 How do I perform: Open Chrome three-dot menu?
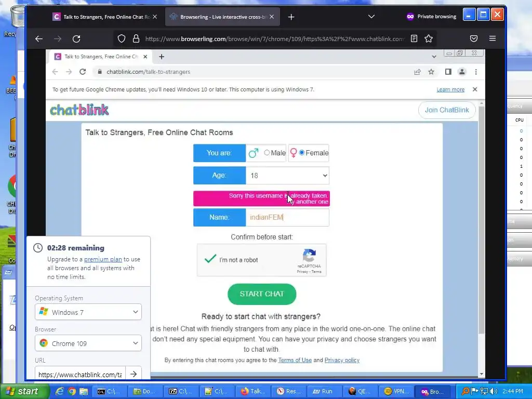click(476, 72)
